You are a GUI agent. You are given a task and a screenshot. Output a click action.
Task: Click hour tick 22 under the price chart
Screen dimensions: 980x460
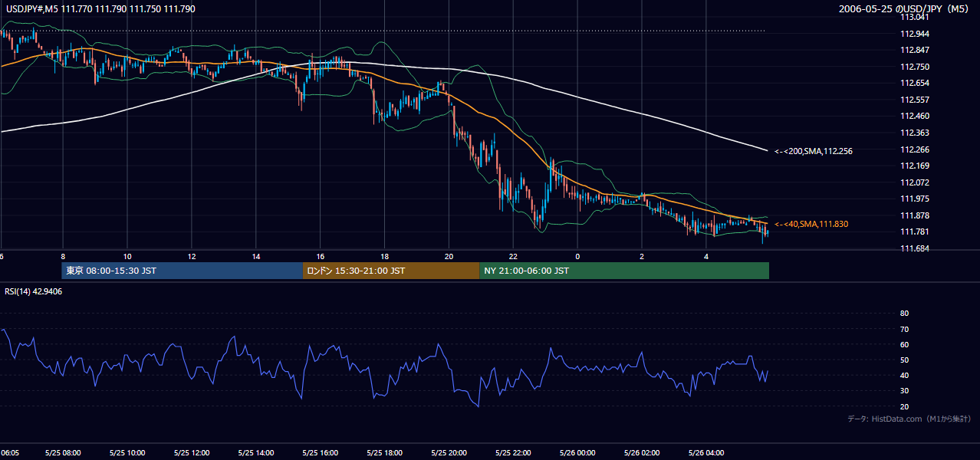(x=514, y=256)
